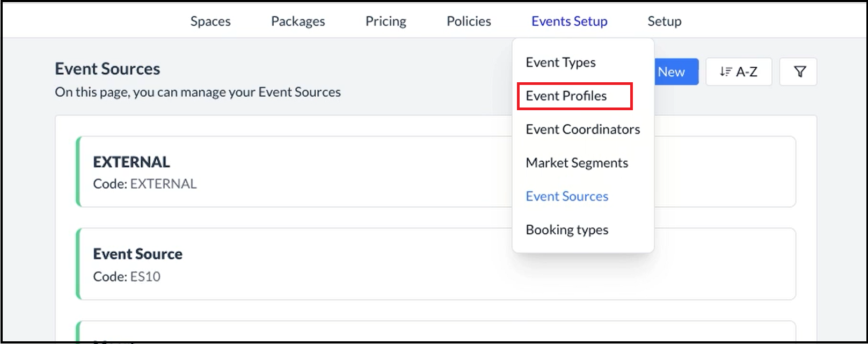Select Event Profiles in the menu

coord(566,96)
